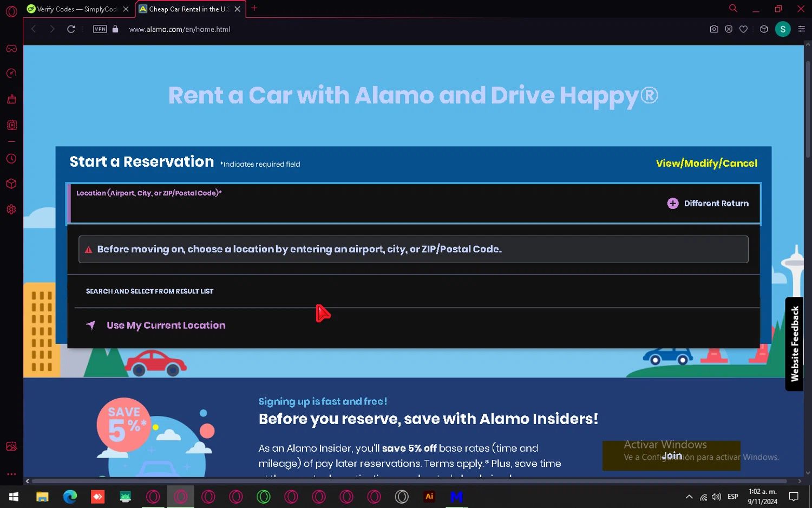This screenshot has height=508, width=812.
Task: Search tabs with the magnifier icon
Action: (733, 8)
